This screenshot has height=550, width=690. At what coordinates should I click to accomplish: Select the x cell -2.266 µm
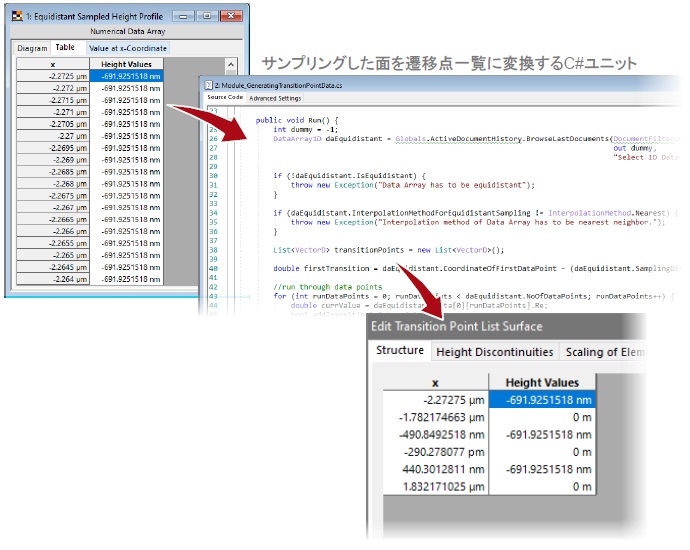coord(53,231)
